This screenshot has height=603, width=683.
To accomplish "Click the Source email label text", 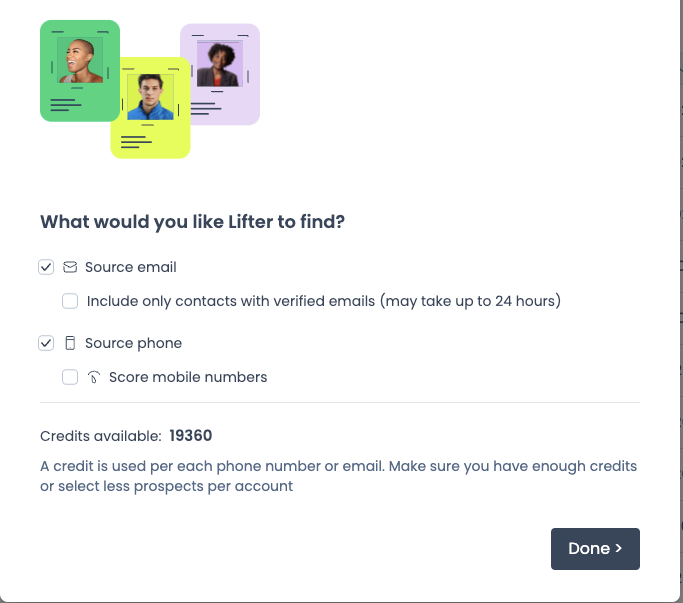I will click(x=131, y=267).
